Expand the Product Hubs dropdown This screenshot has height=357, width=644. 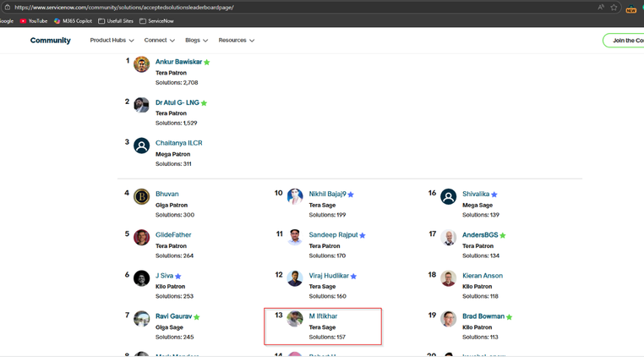[x=112, y=41]
